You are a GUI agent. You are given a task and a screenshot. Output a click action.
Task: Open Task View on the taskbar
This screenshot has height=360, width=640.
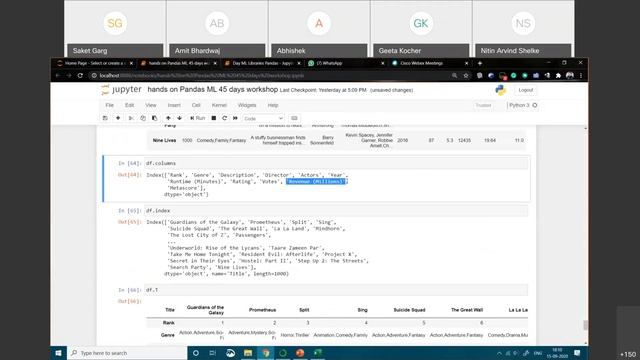point(213,353)
